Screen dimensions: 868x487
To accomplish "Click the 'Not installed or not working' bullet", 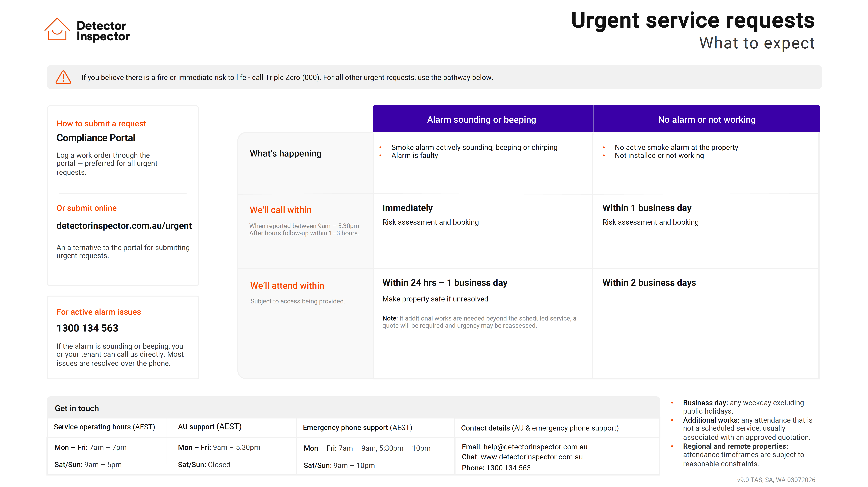I will (x=659, y=155).
